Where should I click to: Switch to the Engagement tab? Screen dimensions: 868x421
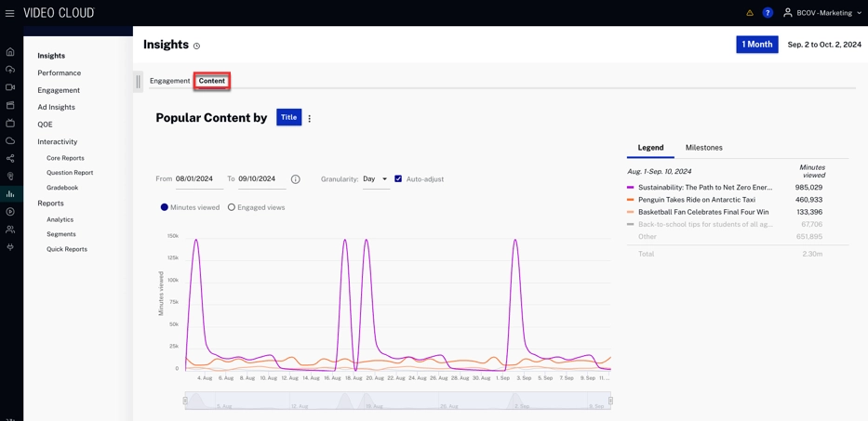coord(169,81)
